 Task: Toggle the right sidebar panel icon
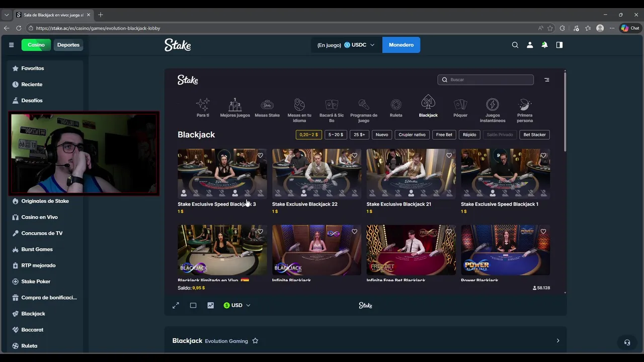(559, 45)
